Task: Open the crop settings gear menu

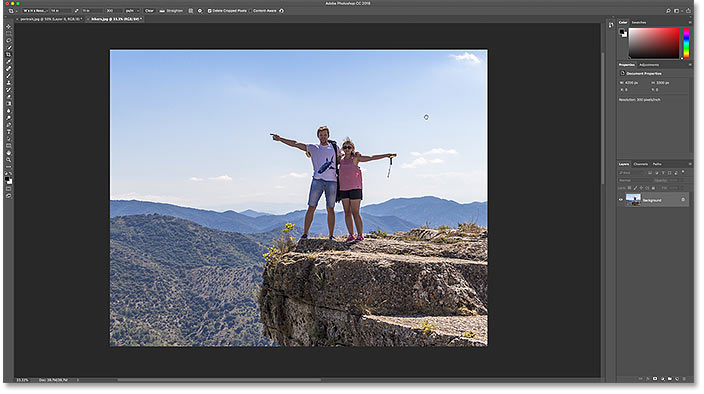Action: 200,11
